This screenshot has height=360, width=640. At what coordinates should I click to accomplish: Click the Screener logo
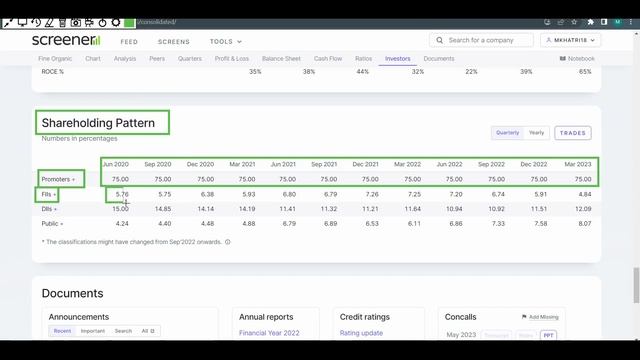[66, 40]
